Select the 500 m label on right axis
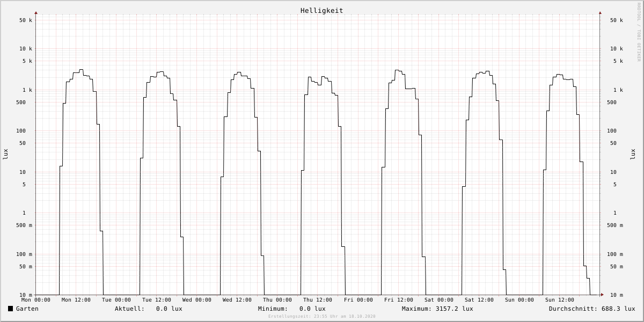This screenshot has width=644, height=322. click(615, 225)
